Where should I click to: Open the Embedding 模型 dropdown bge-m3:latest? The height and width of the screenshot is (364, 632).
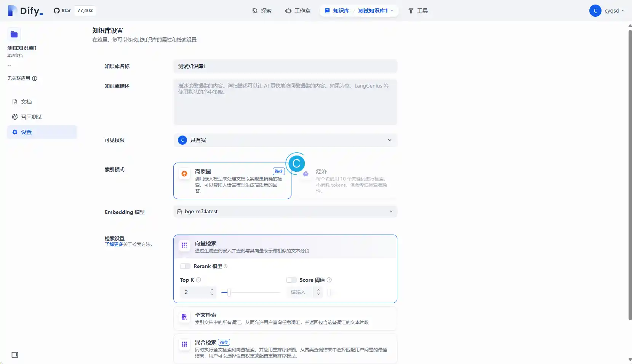[x=285, y=211]
